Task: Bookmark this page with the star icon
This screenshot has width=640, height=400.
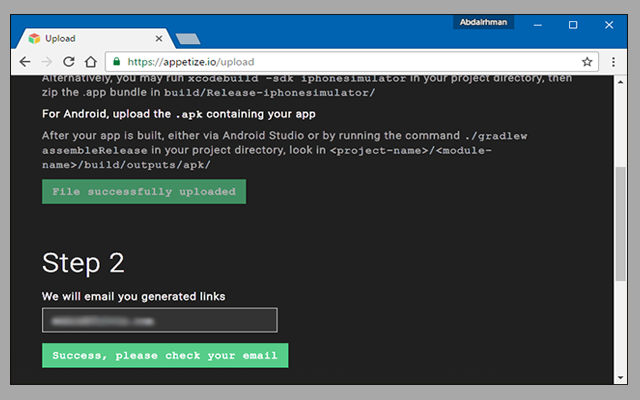Action: pyautogui.click(x=587, y=61)
